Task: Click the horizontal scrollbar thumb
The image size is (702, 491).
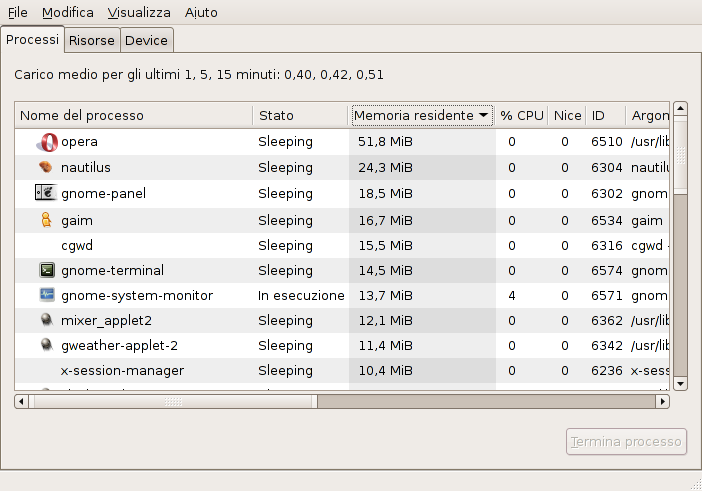Action: tap(173, 401)
